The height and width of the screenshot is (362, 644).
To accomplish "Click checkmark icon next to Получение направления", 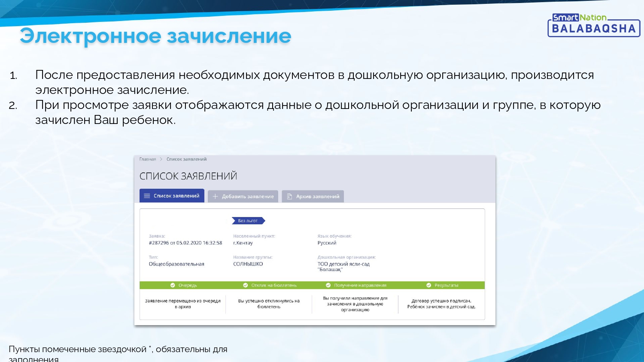I will (328, 285).
